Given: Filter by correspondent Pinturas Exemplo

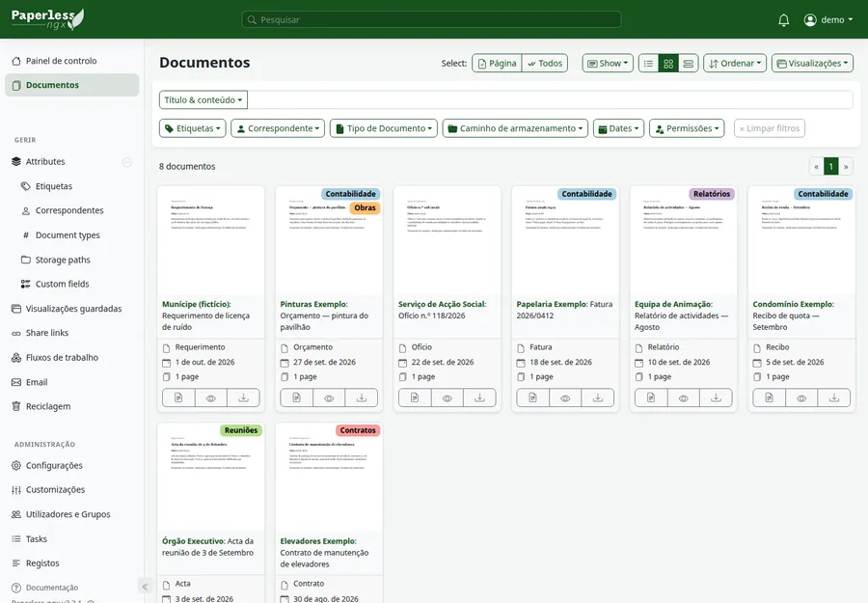Looking at the screenshot, I should click(313, 305).
